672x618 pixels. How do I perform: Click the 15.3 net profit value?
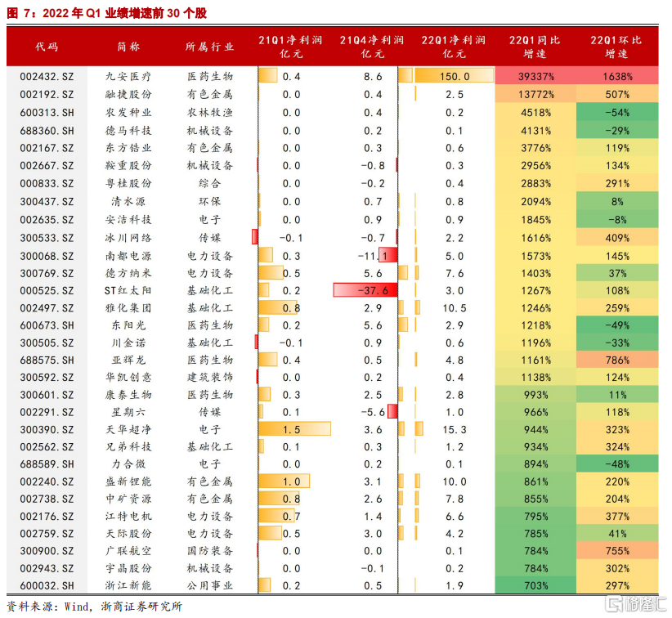455,429
